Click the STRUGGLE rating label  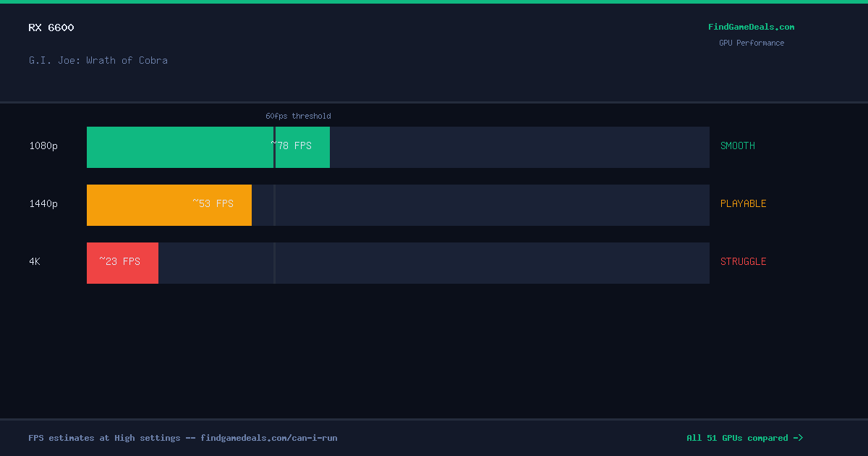coord(744,261)
